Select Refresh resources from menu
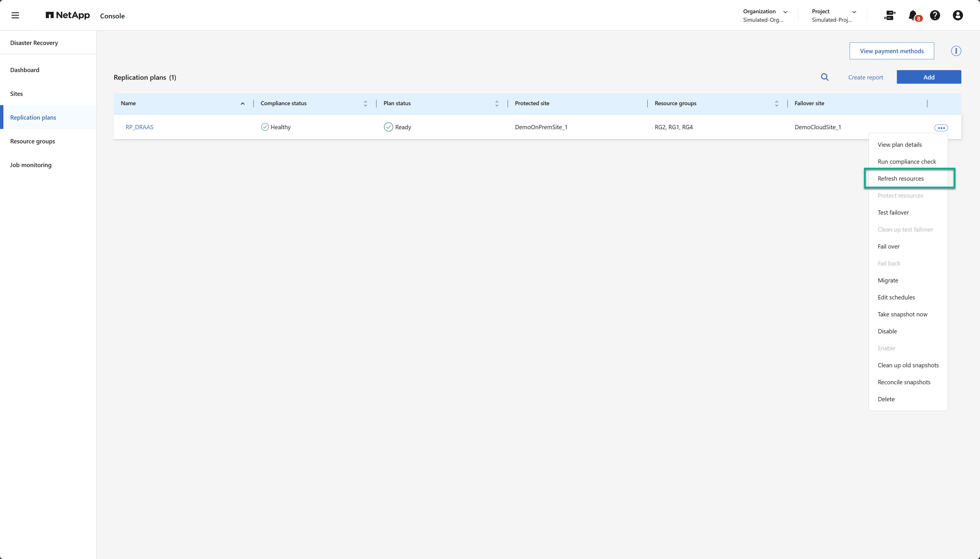 [901, 178]
